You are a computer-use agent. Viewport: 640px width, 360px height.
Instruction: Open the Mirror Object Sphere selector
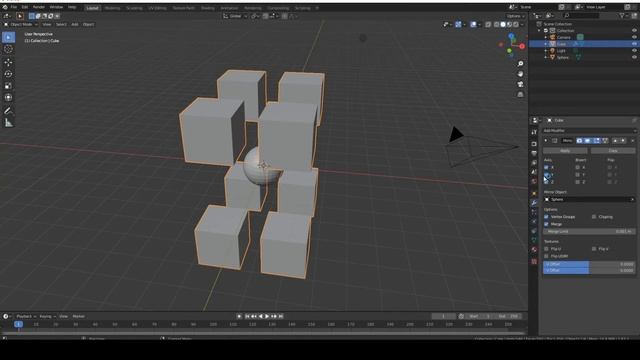[589, 199]
